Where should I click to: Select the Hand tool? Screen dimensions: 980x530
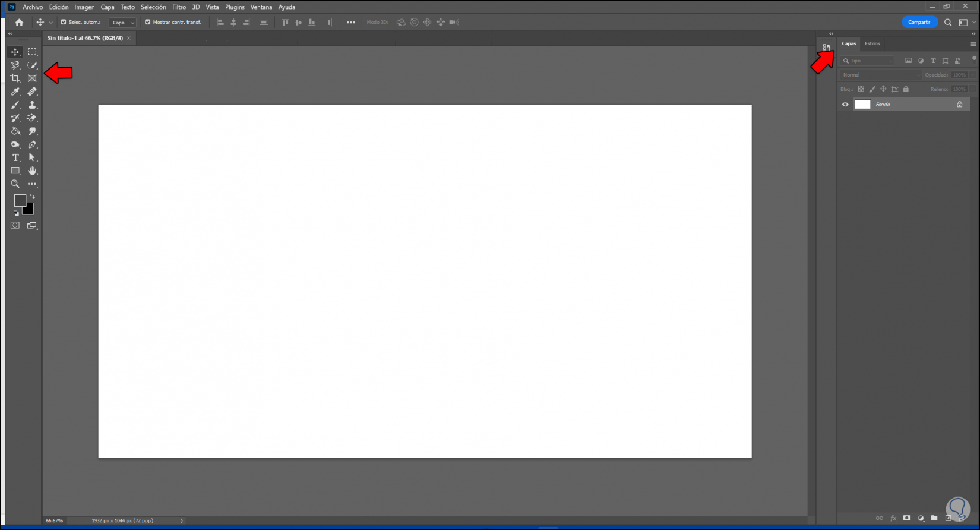32,171
